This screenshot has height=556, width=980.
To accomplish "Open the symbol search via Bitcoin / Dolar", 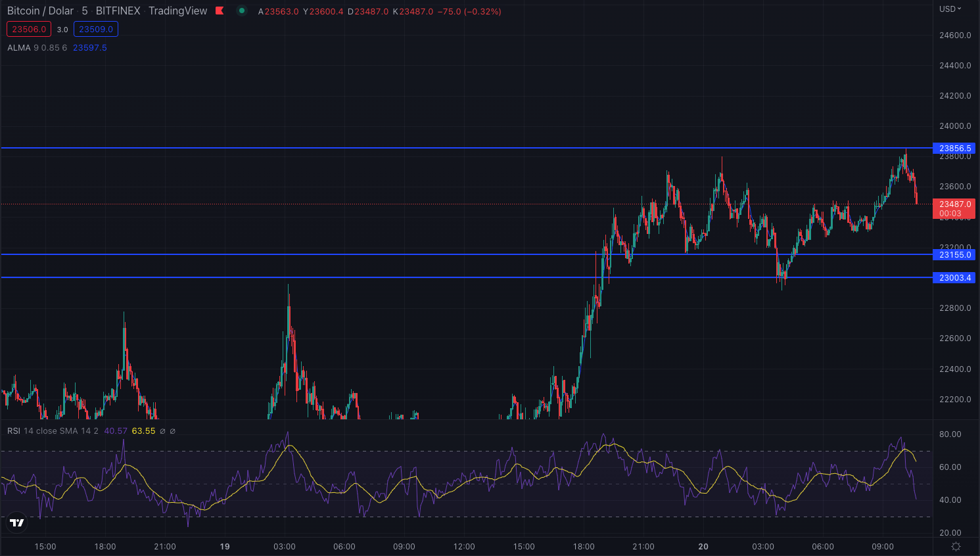I will pyautogui.click(x=39, y=11).
